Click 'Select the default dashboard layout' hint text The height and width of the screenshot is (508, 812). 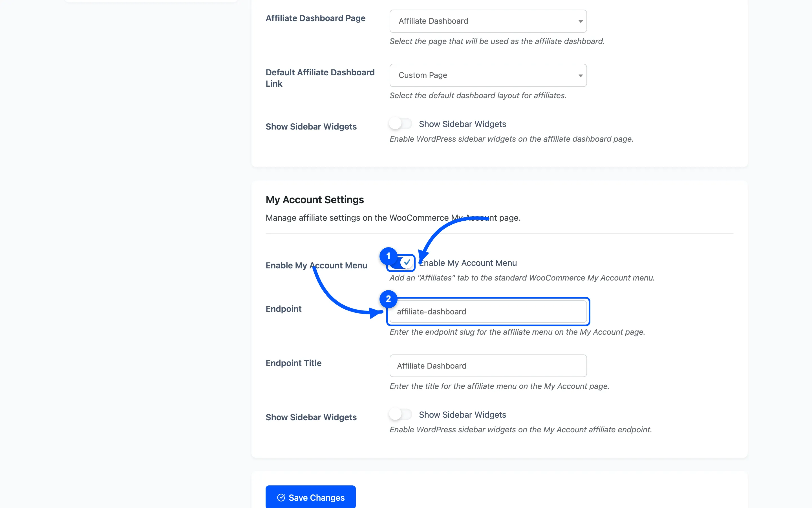478,95
